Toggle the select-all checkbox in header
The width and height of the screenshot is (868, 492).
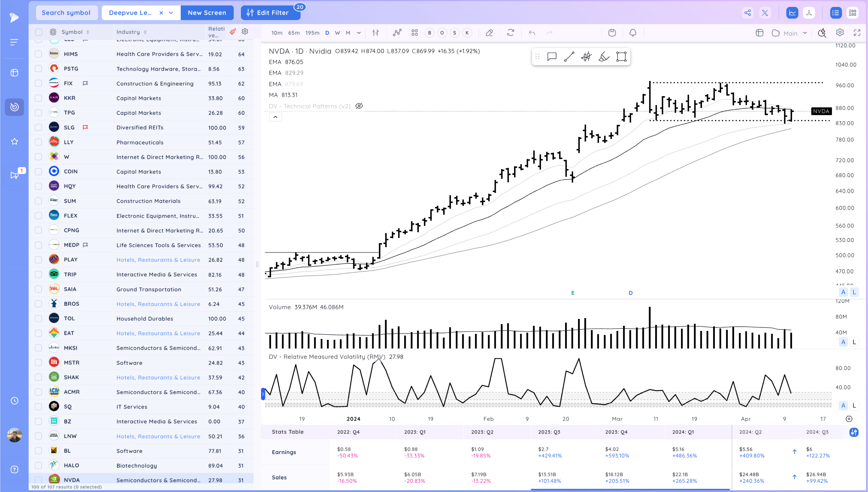[x=38, y=32]
